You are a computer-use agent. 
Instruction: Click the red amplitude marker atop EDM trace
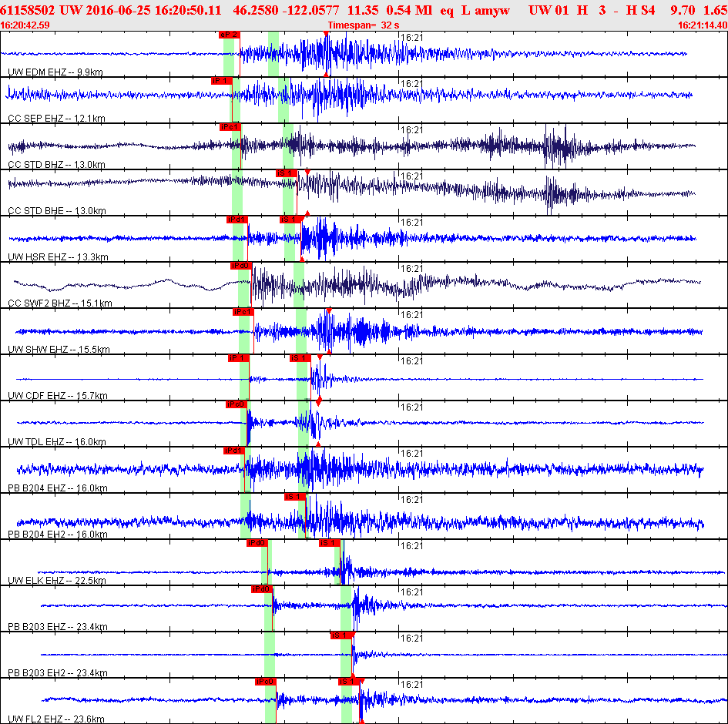pos(327,34)
